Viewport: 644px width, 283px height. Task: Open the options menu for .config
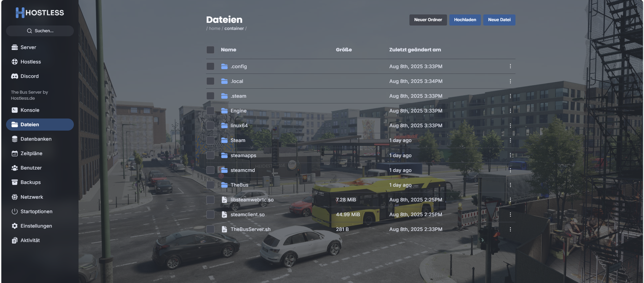(510, 66)
